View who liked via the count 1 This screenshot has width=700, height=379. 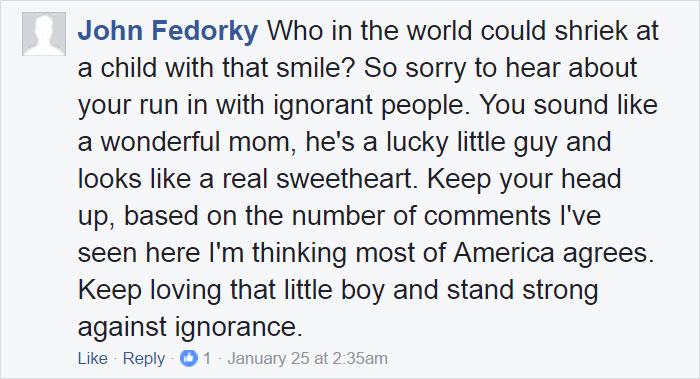point(207,358)
